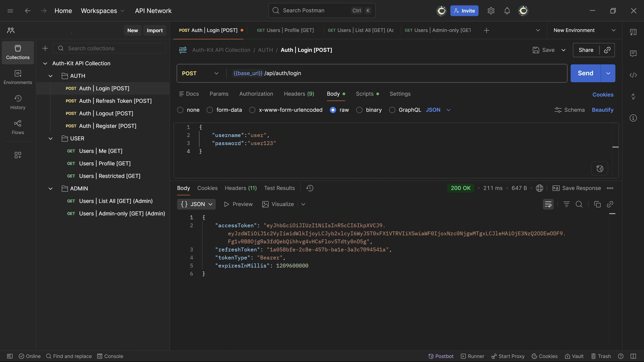The image size is (644, 362).
Task: Open the code snippet panel
Action: click(633, 75)
